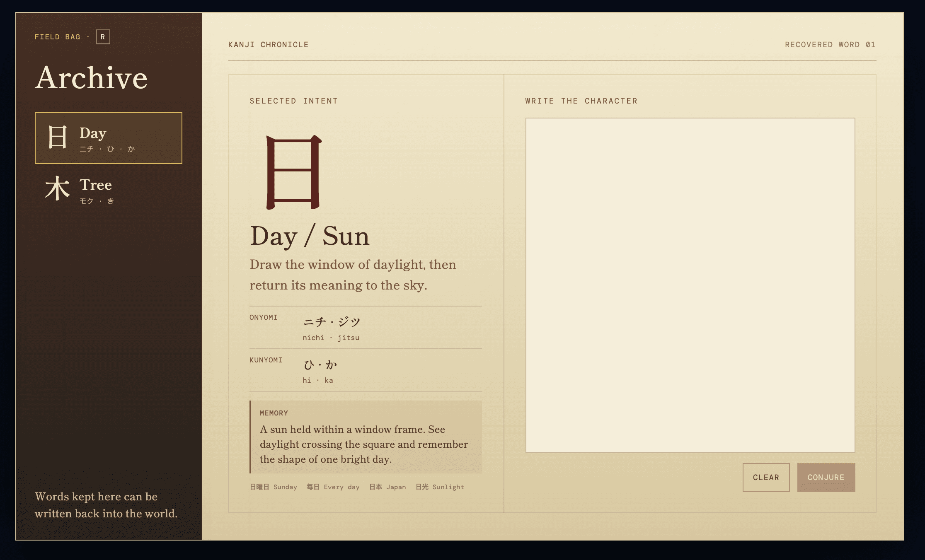Click the onyomi reading ニチ・ジツ
The image size is (925, 560).
tap(332, 322)
